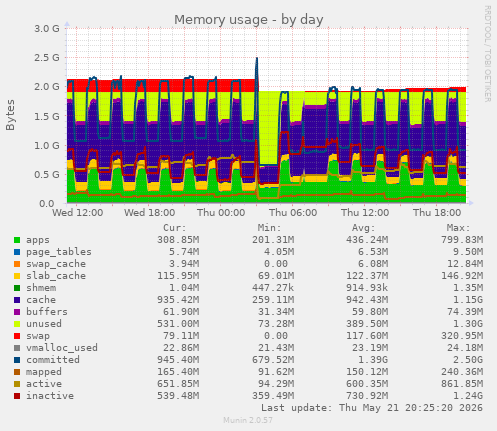Click the indigo cache legend swatch
This screenshot has width=497, height=431.
[17, 300]
